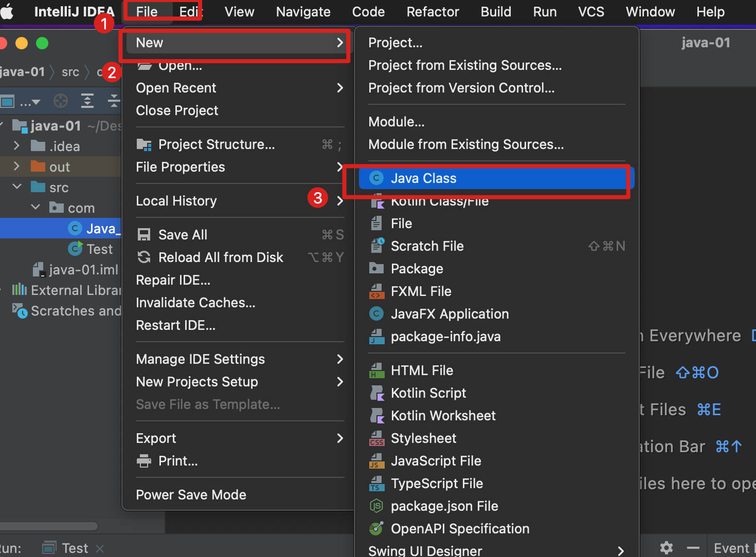Expand the .idea folder in project tree
The width and height of the screenshot is (756, 557).
16,146
